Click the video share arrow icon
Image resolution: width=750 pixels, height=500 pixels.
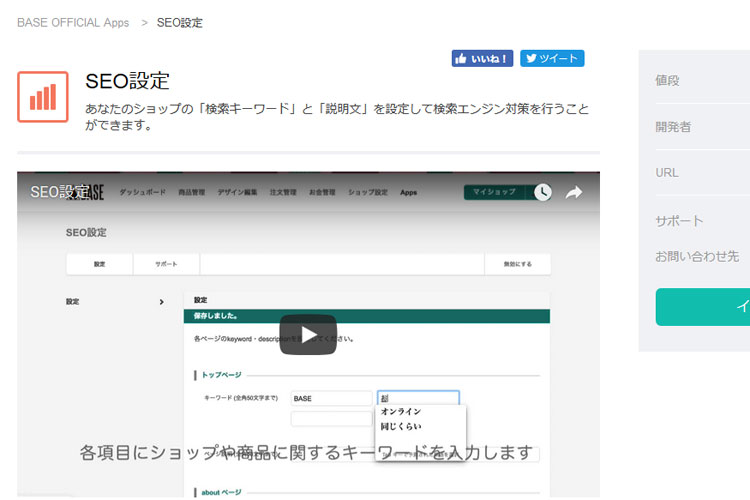click(574, 192)
